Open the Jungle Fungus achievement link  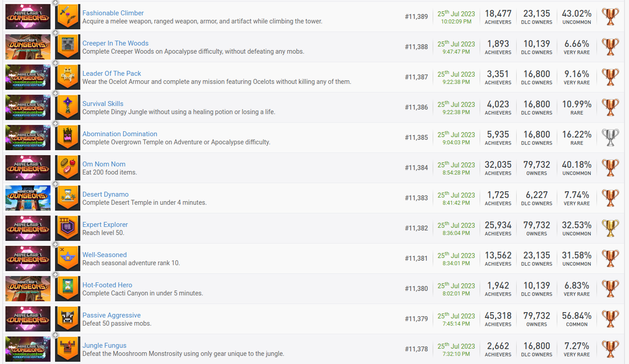pos(104,346)
